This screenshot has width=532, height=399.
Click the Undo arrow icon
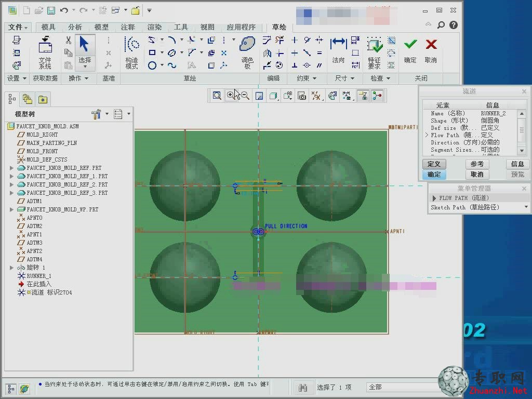tap(64, 10)
